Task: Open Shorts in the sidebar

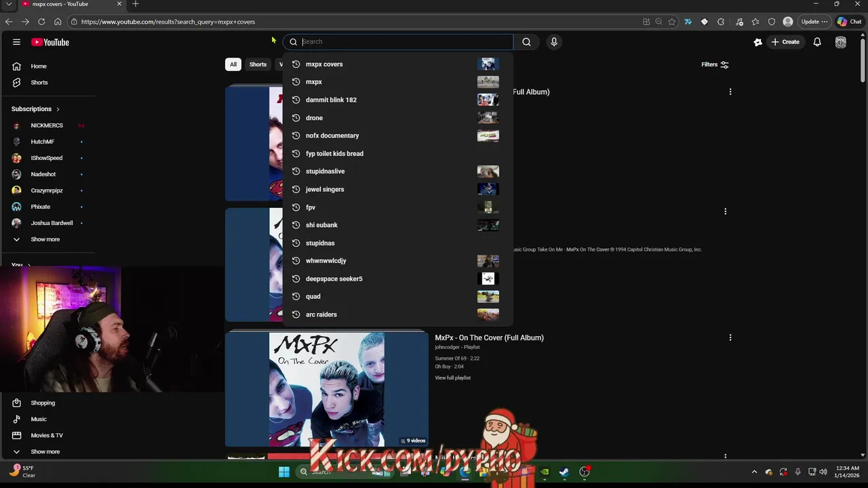Action: (47, 83)
